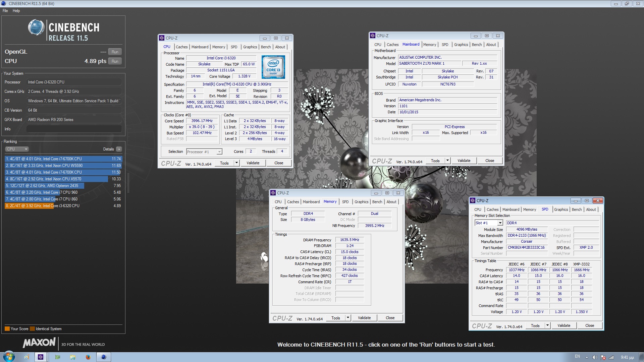Open the green graphics card taskbar icon

click(57, 357)
